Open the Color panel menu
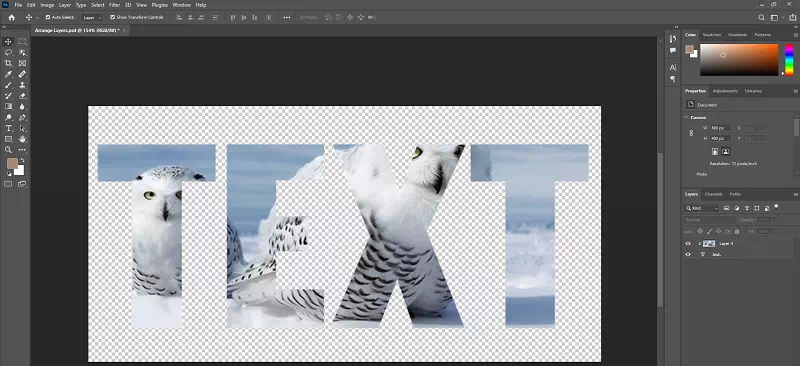 click(795, 35)
